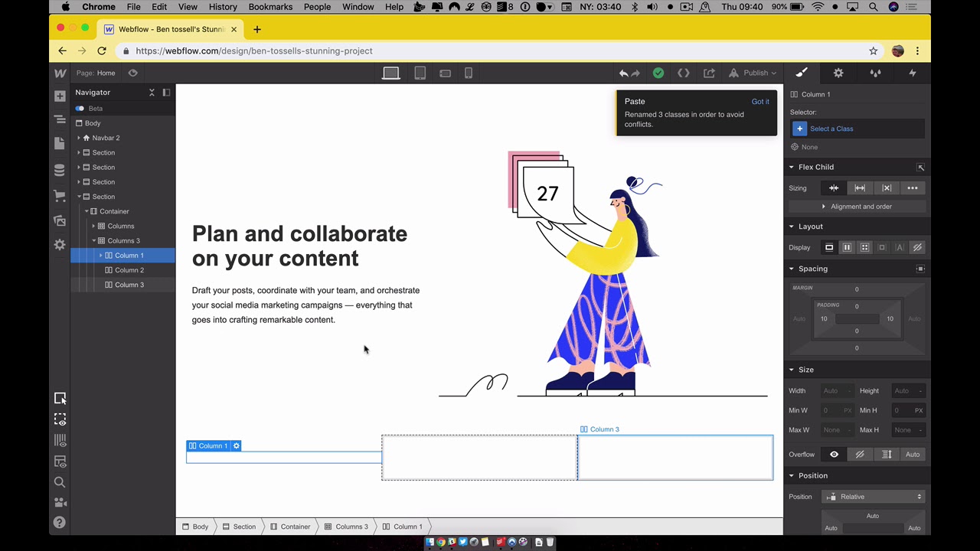Open the Interactions lightning tab
Screen dimensions: 980x551
[x=912, y=73]
